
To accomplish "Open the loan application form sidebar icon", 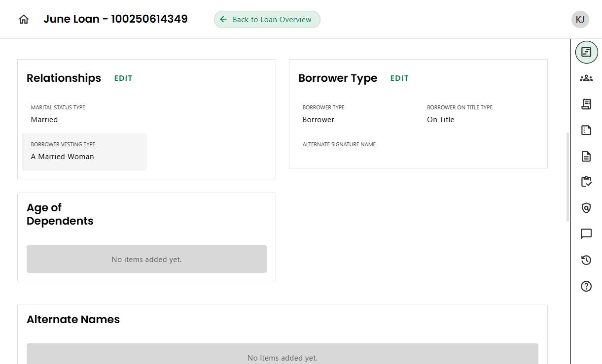I will 586,52.
